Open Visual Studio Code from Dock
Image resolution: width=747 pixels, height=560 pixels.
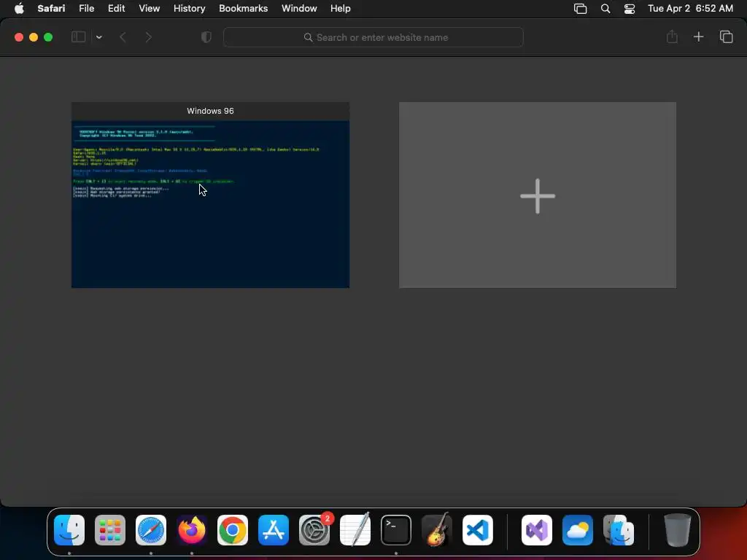coord(477,529)
